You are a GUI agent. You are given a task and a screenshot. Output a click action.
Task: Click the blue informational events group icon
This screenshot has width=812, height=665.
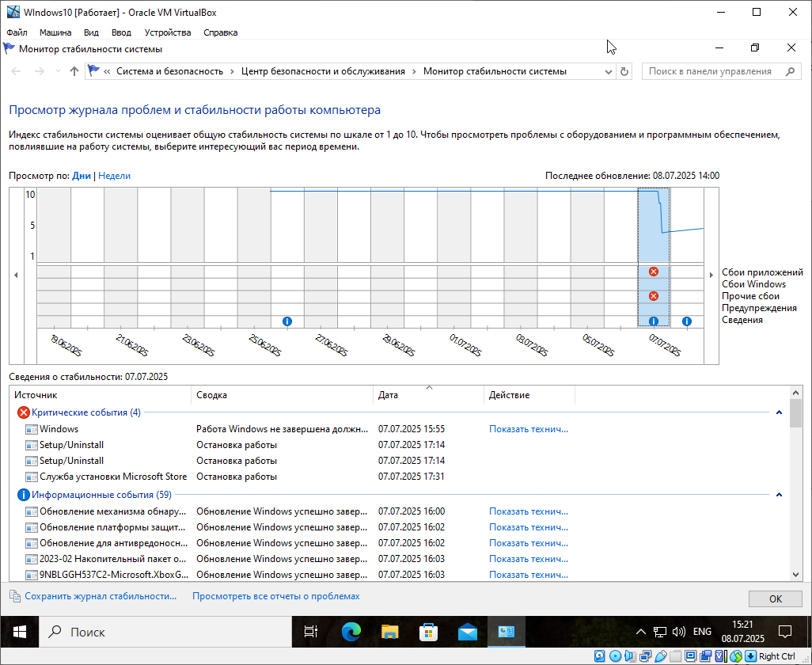coord(23,495)
